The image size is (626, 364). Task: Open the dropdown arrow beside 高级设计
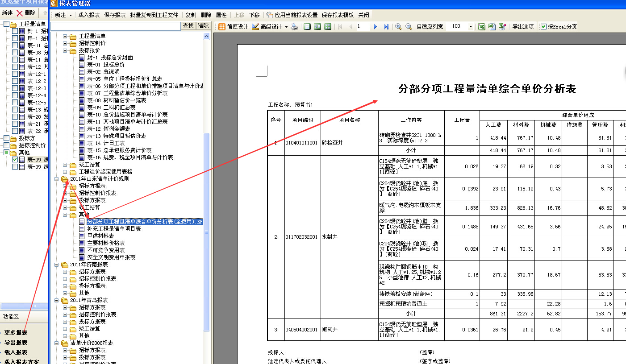[286, 27]
